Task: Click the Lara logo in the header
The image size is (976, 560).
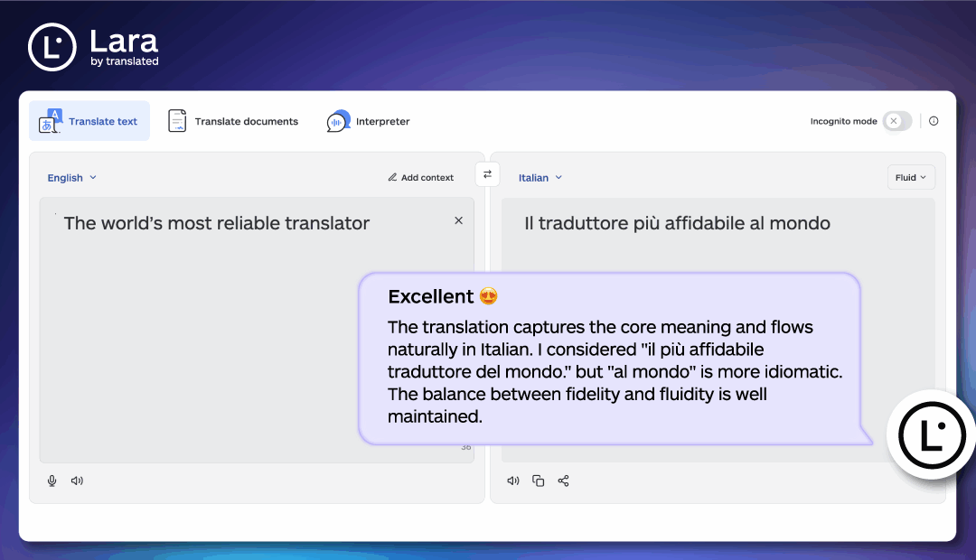Action: tap(93, 47)
